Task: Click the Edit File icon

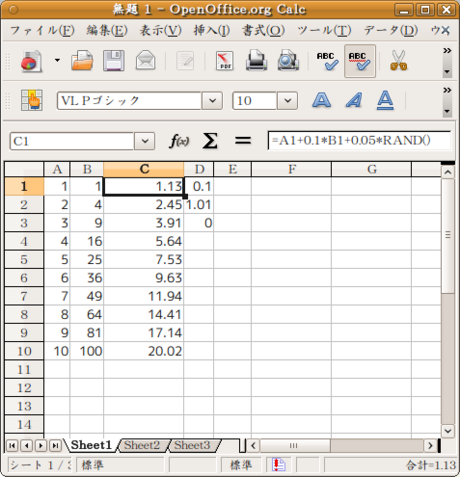Action: pos(185,61)
